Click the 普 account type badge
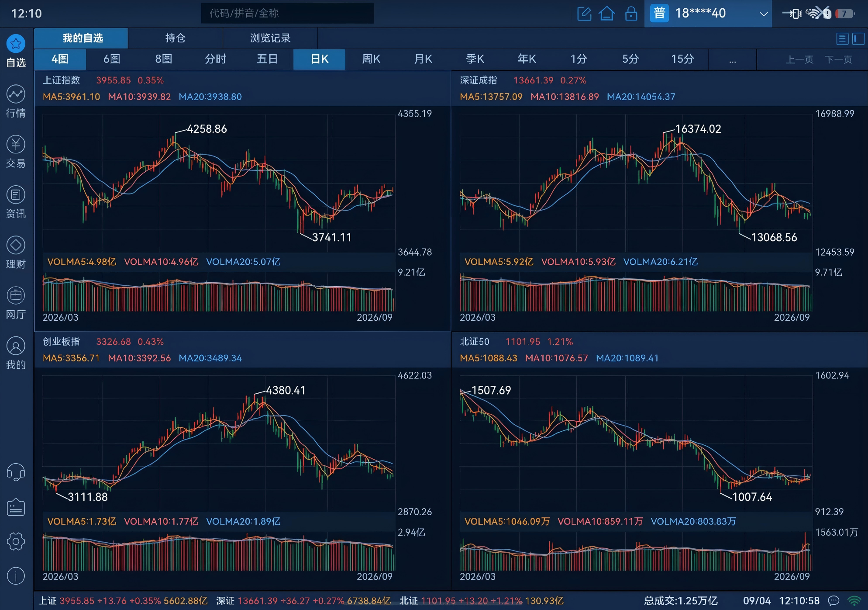The width and height of the screenshot is (868, 610). click(x=659, y=14)
